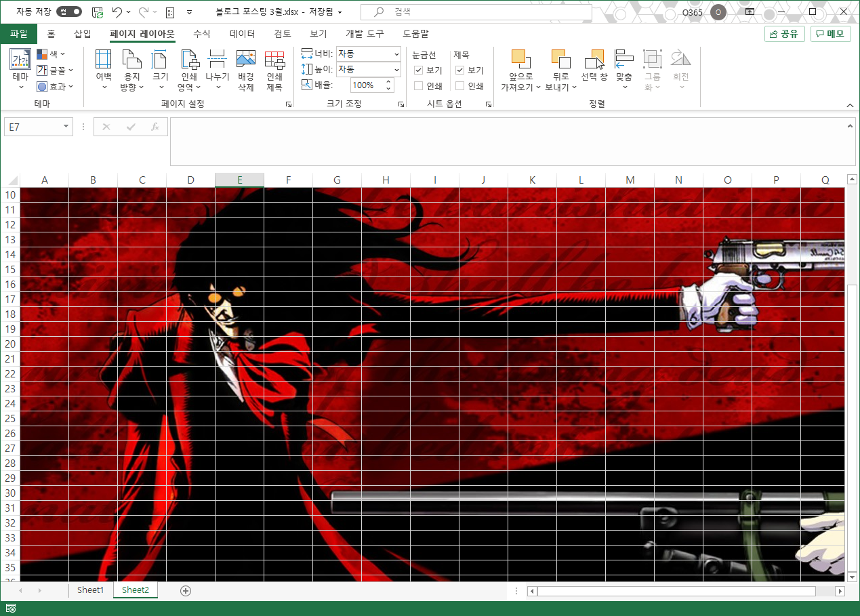The height and width of the screenshot is (616, 860).
Task: Open the 높이 height dropdown
Action: tap(396, 69)
